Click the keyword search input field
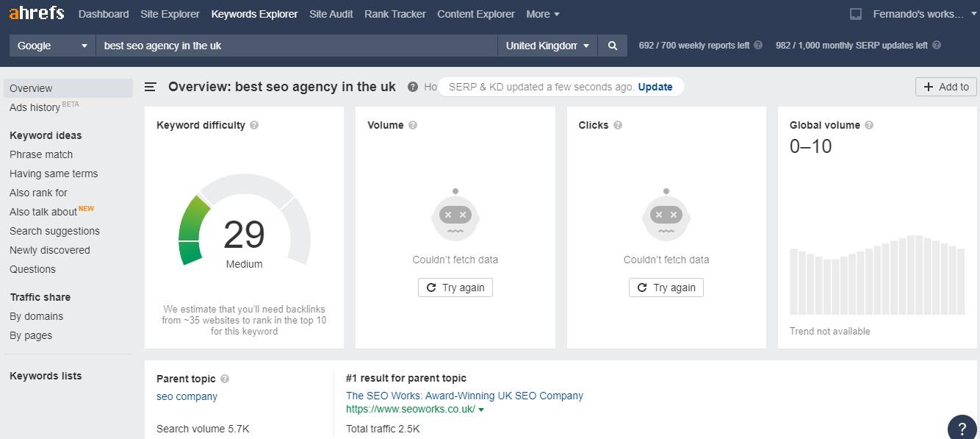Viewport: 980px width, 439px height. pyautogui.click(x=297, y=46)
